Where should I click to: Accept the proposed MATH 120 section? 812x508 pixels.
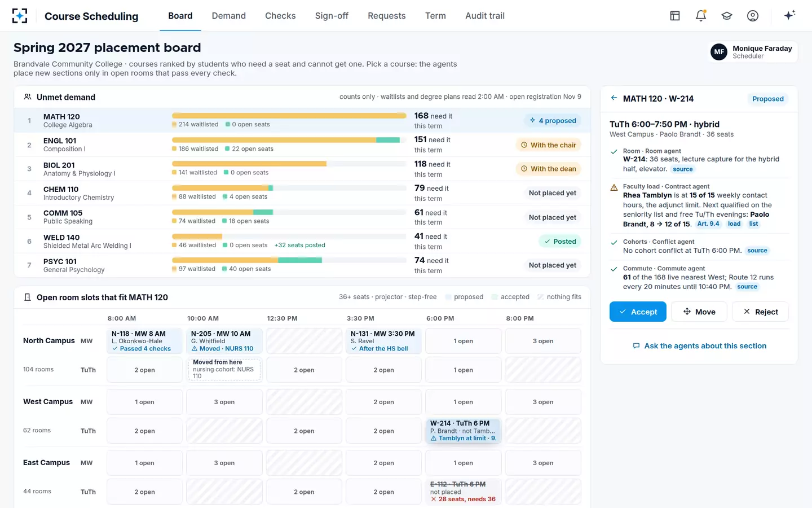point(638,312)
